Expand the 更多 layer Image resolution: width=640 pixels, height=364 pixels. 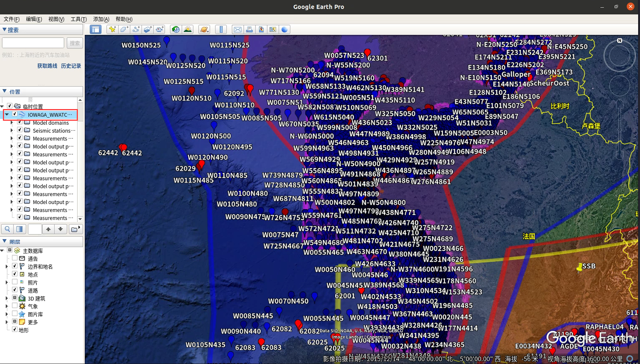(x=7, y=322)
